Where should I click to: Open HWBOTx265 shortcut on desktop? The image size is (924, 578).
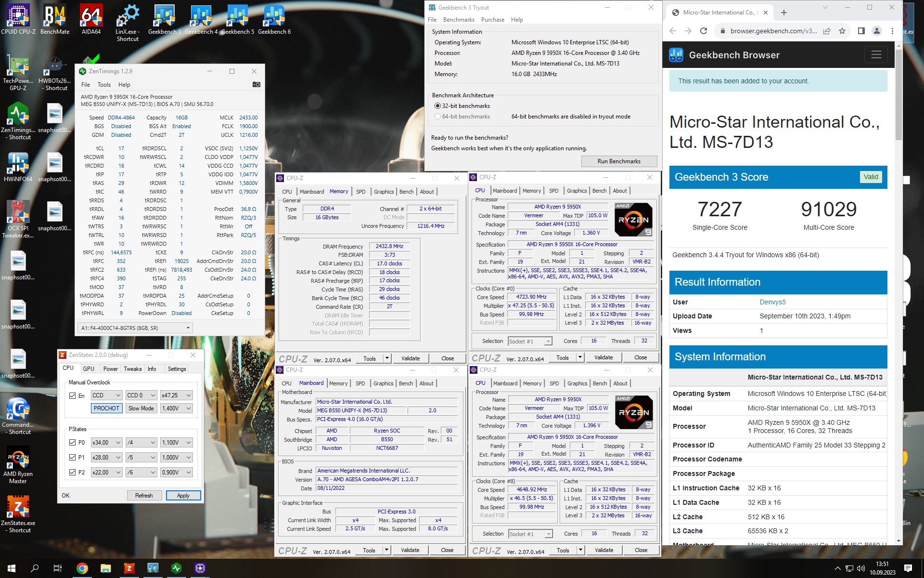pyautogui.click(x=55, y=73)
